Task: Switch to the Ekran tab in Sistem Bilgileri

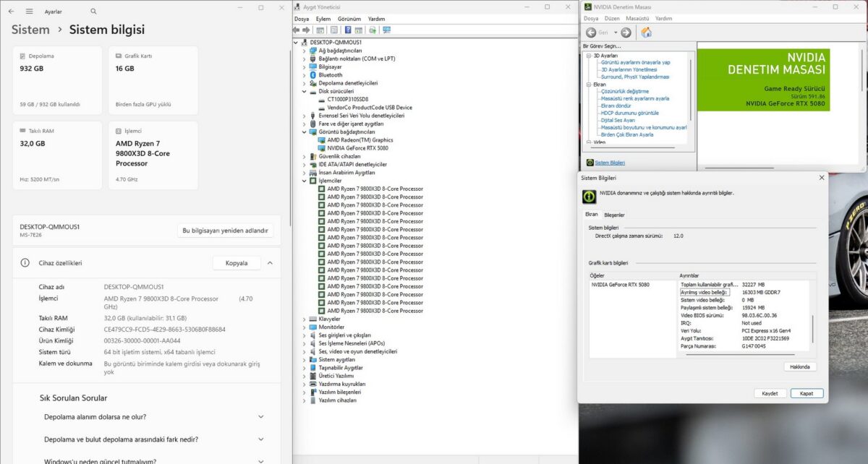Action: click(x=592, y=215)
